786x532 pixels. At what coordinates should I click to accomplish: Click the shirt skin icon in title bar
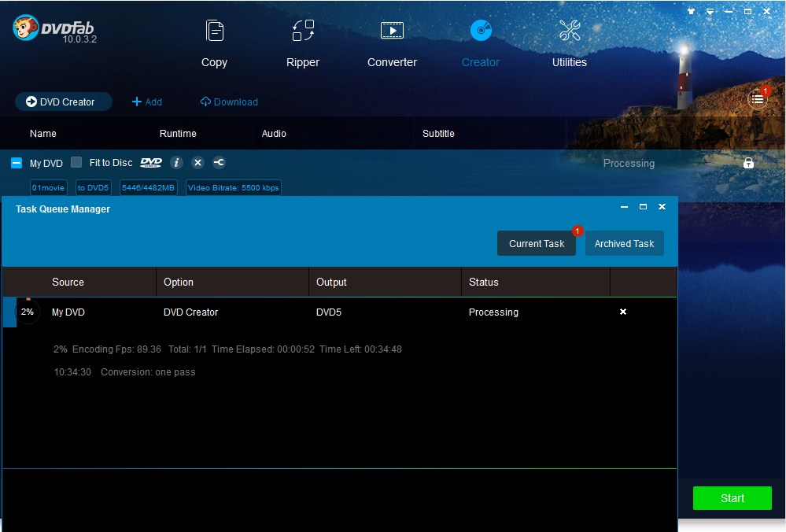pyautogui.click(x=692, y=11)
